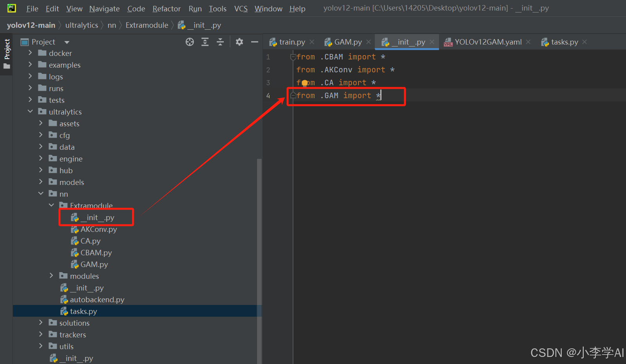
Task: Place cursor on 'from .AKConv import *' line
Action: click(x=345, y=70)
